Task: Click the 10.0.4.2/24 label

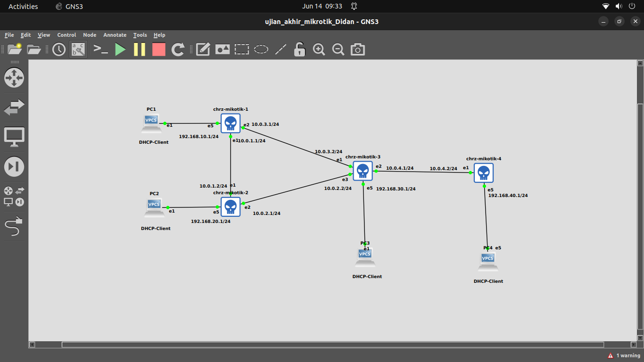Action: point(443,168)
